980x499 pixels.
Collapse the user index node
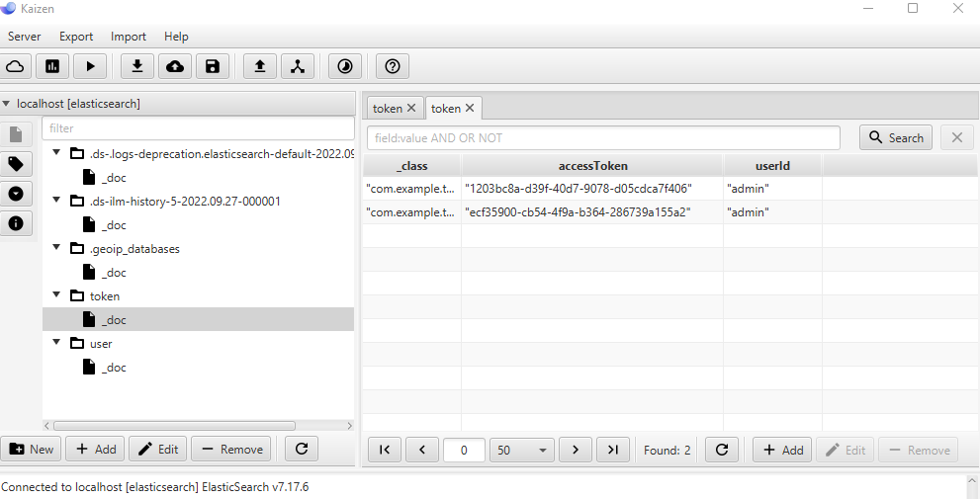coord(57,343)
